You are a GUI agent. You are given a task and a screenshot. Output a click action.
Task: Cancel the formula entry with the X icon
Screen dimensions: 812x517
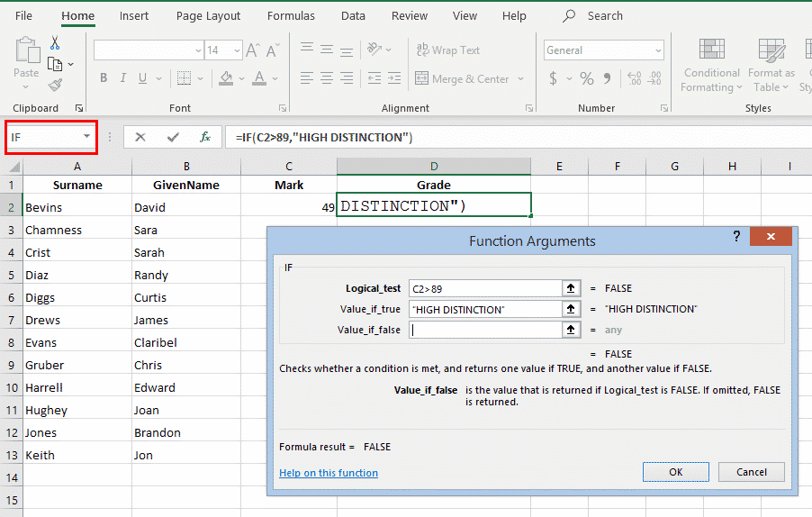140,137
